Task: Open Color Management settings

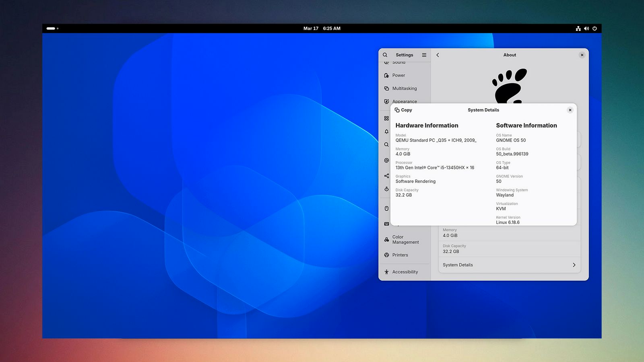Action: coord(405,240)
